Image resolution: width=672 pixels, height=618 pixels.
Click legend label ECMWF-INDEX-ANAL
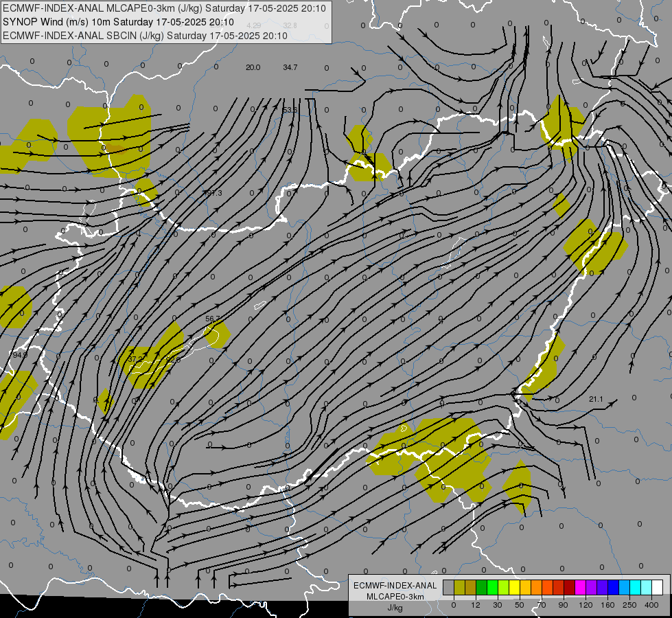[x=395, y=586]
